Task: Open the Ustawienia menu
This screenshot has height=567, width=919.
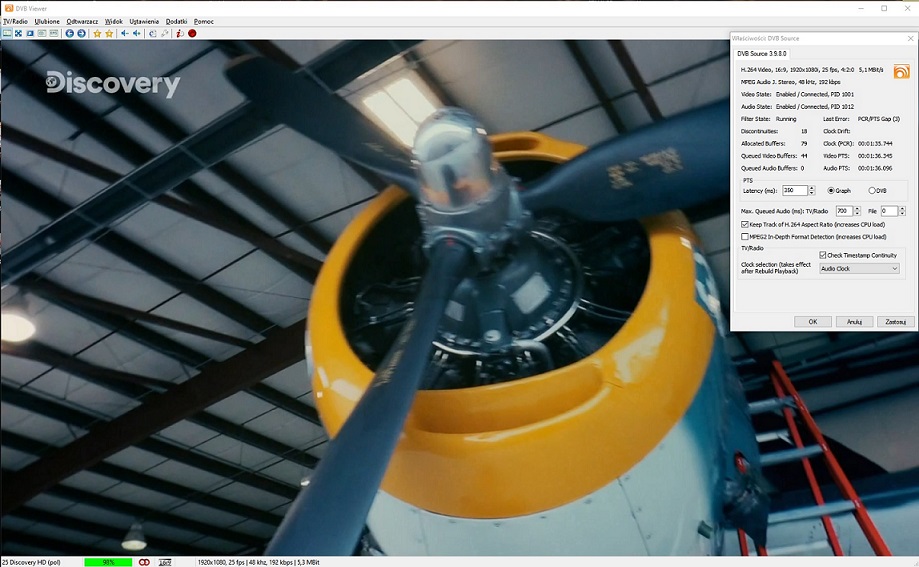Action: point(144,21)
